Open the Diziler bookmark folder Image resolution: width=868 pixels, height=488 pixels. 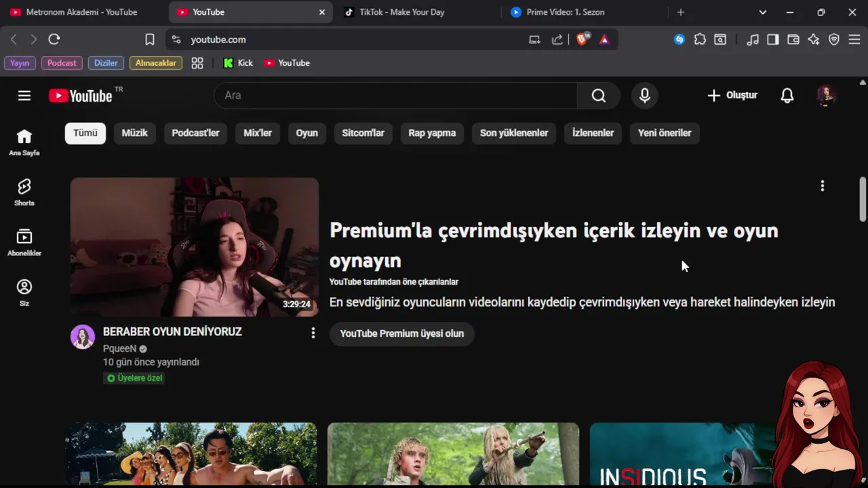(106, 63)
